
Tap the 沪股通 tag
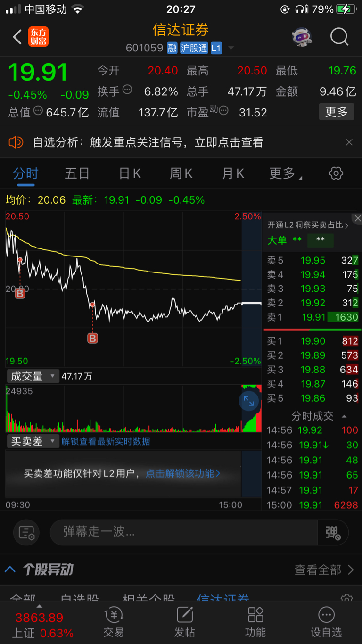tap(194, 48)
